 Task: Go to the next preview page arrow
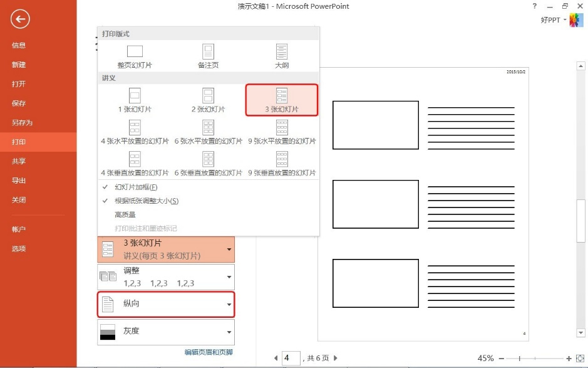tap(336, 358)
